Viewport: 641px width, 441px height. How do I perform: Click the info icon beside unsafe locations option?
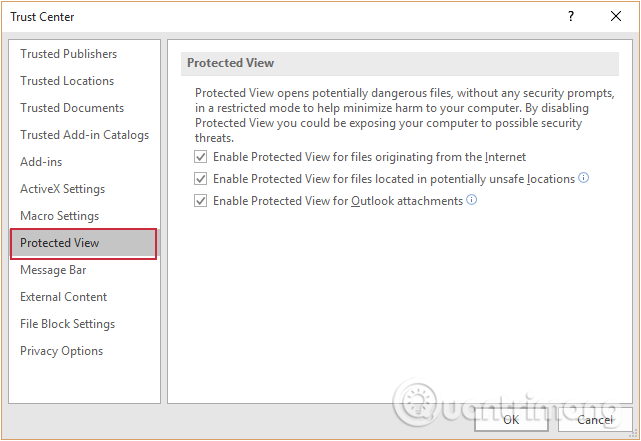coord(584,178)
